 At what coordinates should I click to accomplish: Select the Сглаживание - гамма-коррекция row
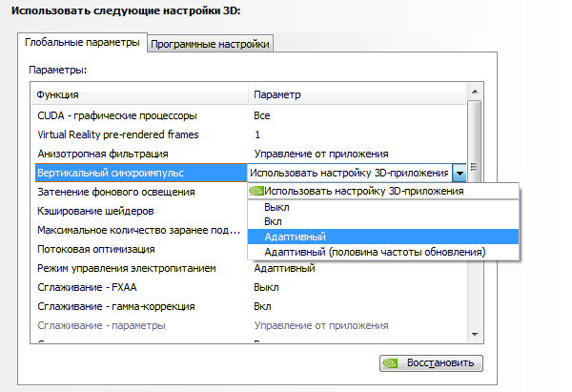[x=249, y=306]
